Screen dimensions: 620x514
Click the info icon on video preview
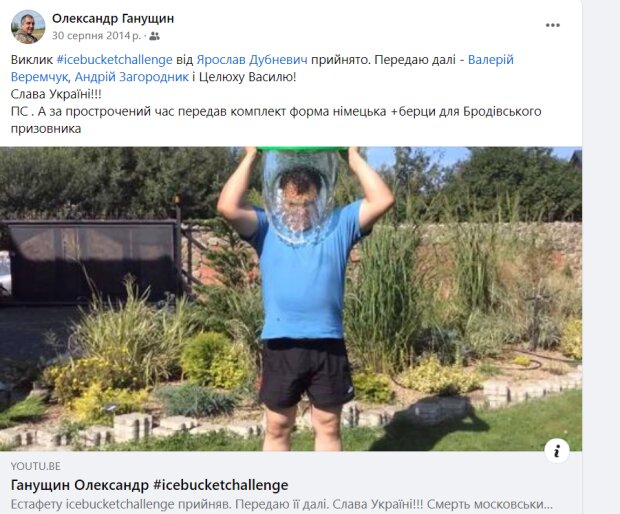557,451
